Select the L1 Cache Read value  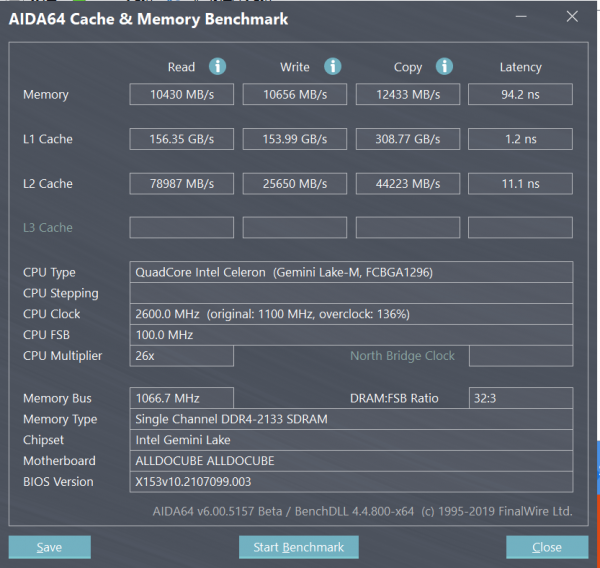[181, 139]
